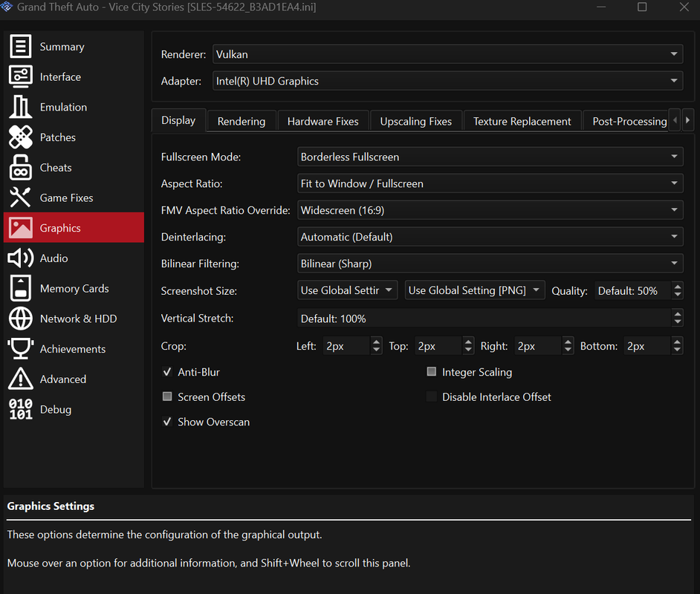
Task: Increase the screenshot Quality value
Action: (x=678, y=287)
